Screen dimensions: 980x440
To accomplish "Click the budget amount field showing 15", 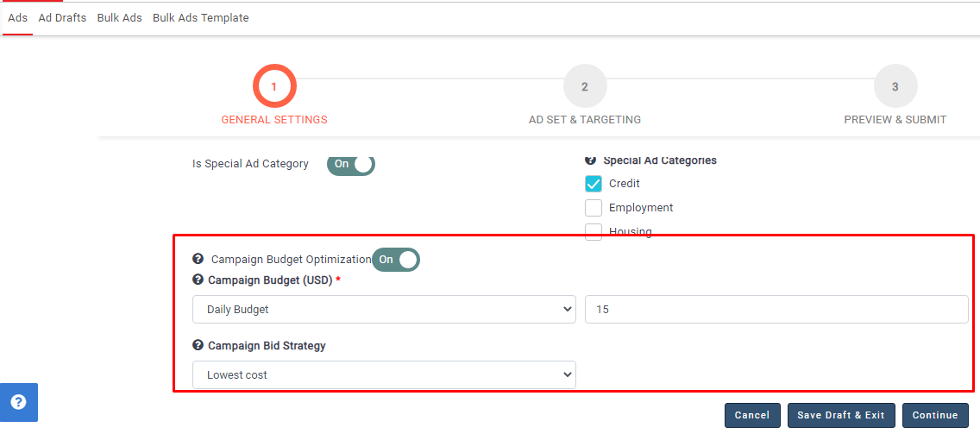I will click(776, 310).
